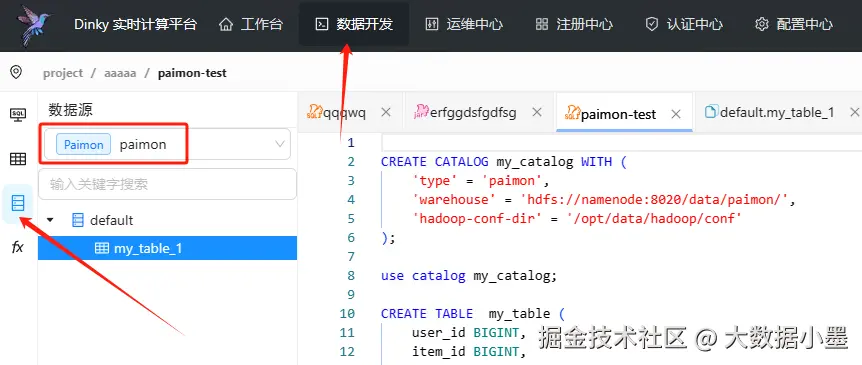Click the 注册中心 grid icon
The image size is (862, 365).
pos(542,24)
